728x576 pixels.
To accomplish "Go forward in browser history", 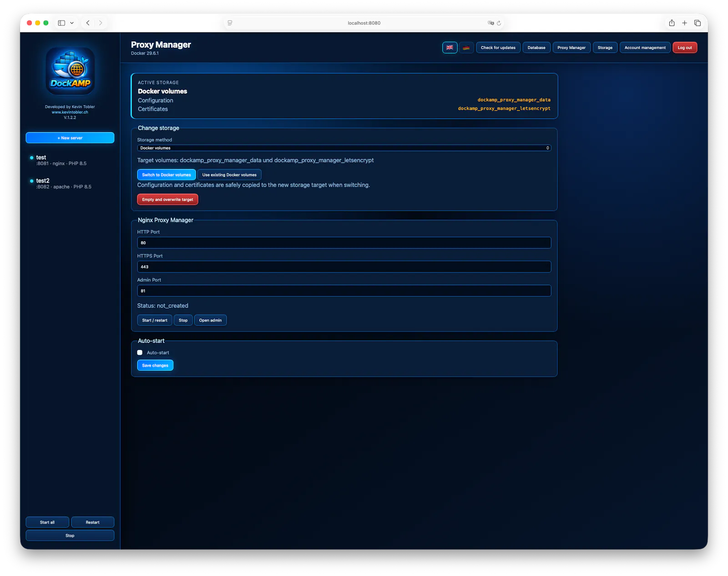I will tap(101, 23).
